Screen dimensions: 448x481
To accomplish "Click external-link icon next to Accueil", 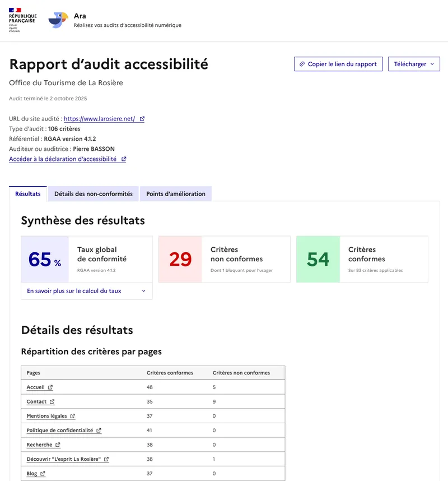I will (x=50, y=387).
